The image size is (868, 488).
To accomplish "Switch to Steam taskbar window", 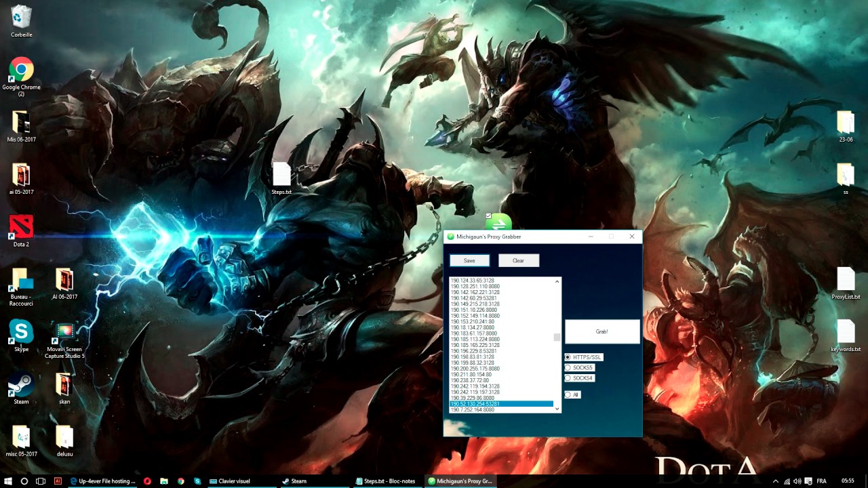I will coord(315,481).
